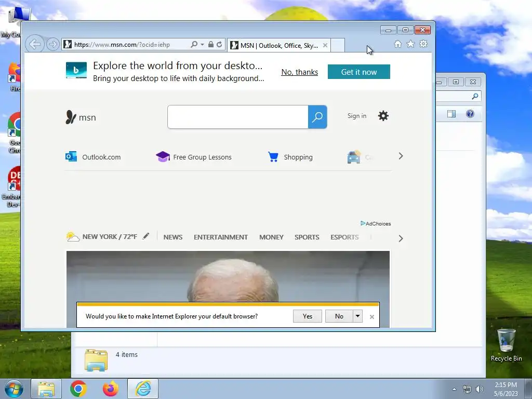Click the car icon shortcut
The image size is (532, 399).
point(354,157)
